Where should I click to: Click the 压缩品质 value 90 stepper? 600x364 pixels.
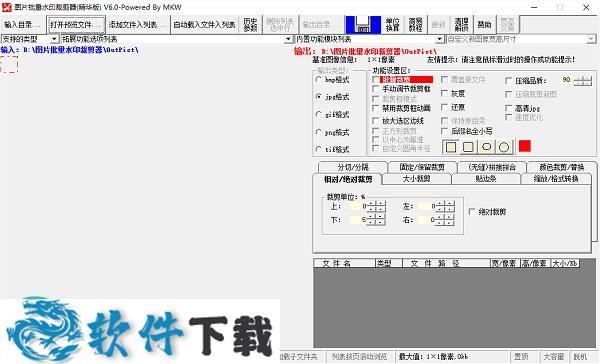[582, 81]
